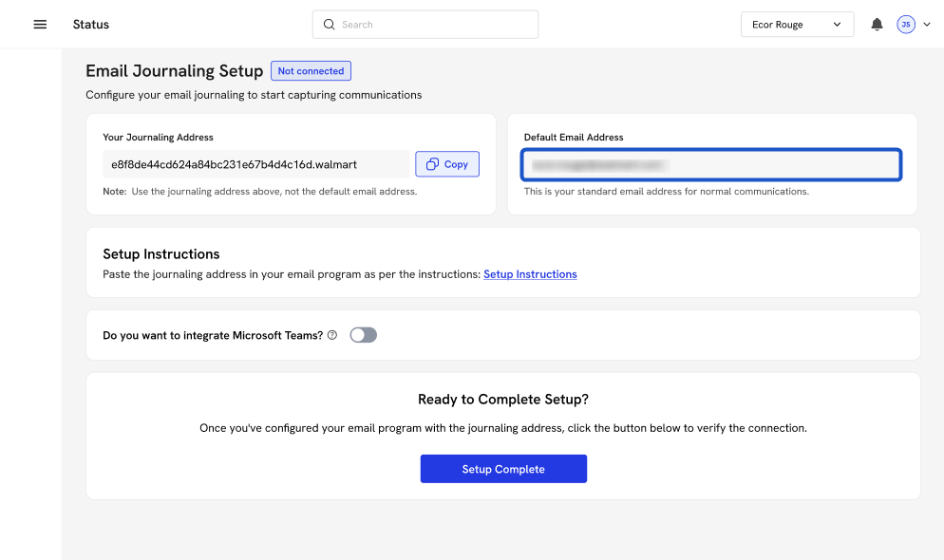Select the journaling address text box
Screen dimensions: 944x560
coord(256,164)
